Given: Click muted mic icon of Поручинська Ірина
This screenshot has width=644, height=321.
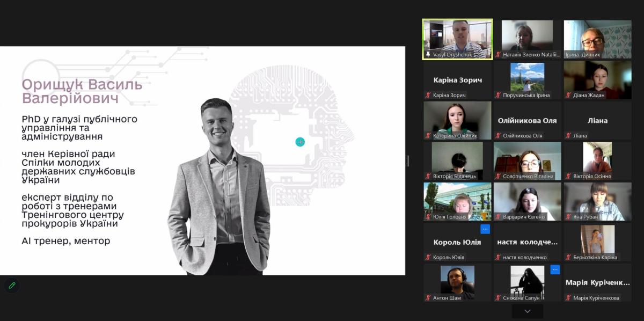Looking at the screenshot, I should [498, 95].
